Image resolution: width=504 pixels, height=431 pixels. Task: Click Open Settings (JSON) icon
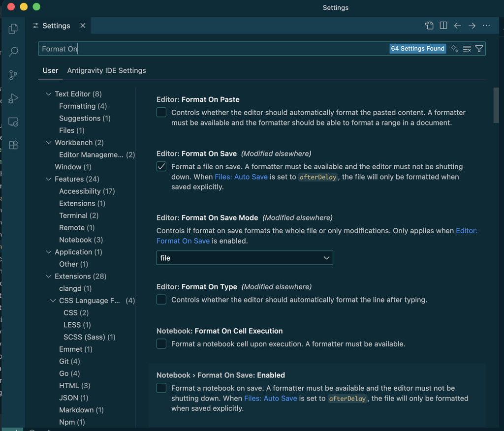(429, 26)
